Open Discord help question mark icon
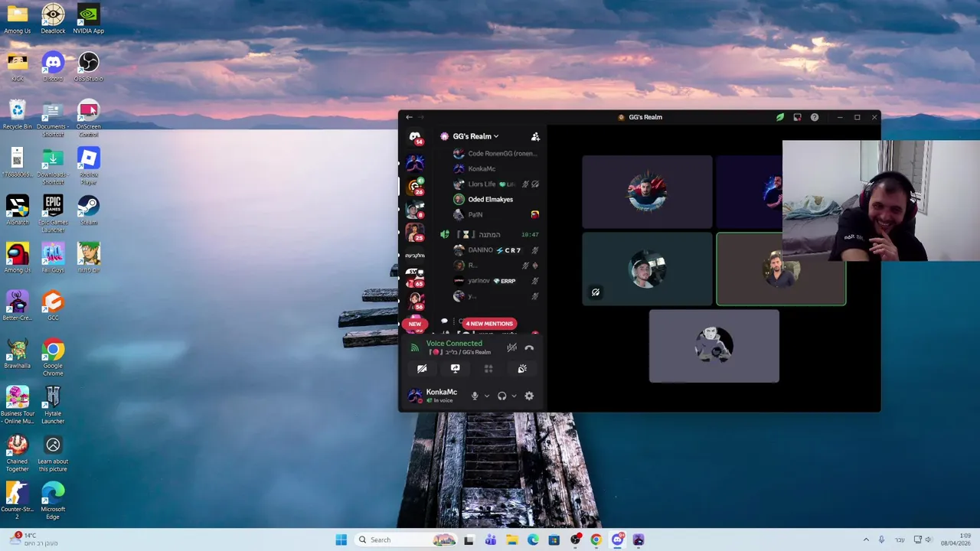980x551 pixels. 815,117
